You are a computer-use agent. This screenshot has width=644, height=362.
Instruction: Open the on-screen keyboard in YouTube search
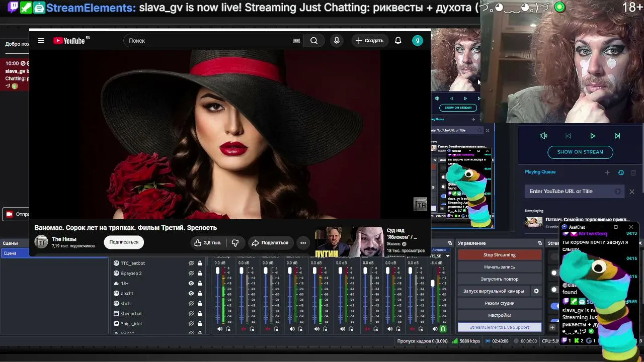tap(296, 41)
